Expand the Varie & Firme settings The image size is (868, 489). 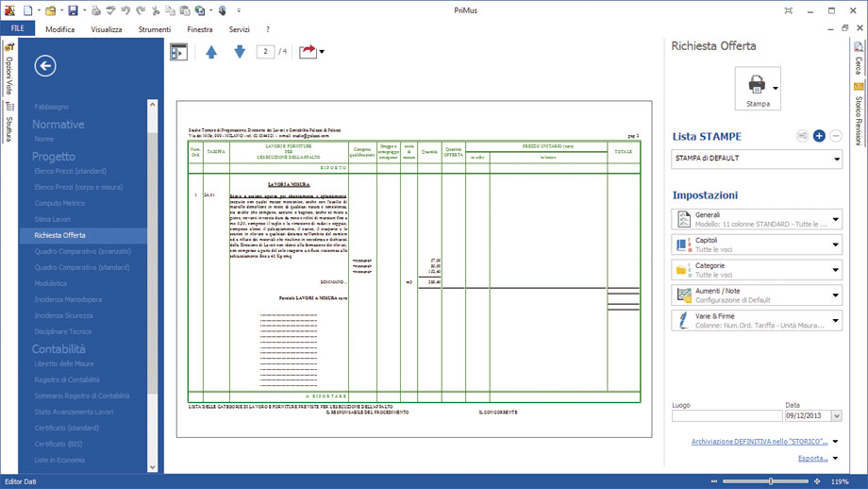click(757, 321)
